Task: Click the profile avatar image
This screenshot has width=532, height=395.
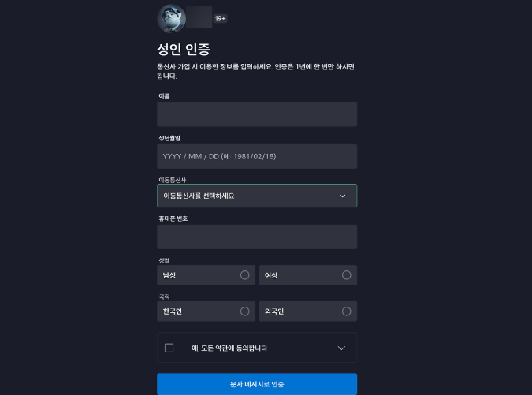Action: click(171, 17)
